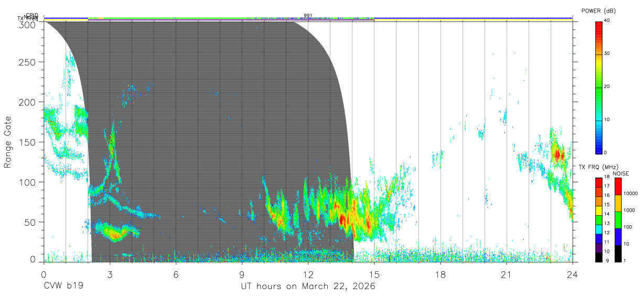The height and width of the screenshot is (297, 644).
Task: Click the 200 range gate tick label
Action: point(27,102)
